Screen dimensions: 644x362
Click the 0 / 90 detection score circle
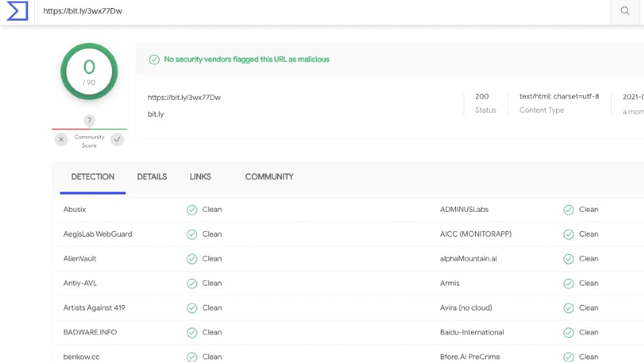coord(89,72)
